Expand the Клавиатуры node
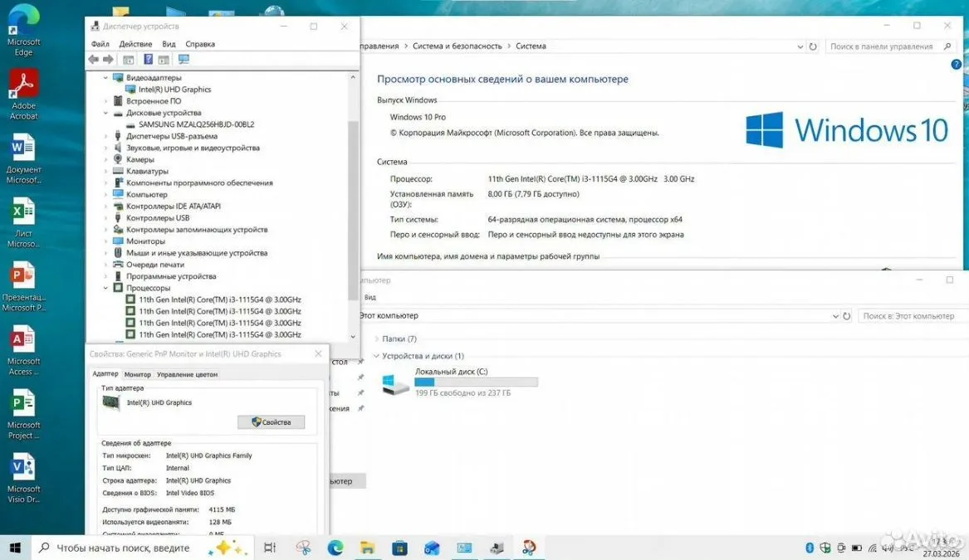The height and width of the screenshot is (560, 969). click(x=105, y=171)
